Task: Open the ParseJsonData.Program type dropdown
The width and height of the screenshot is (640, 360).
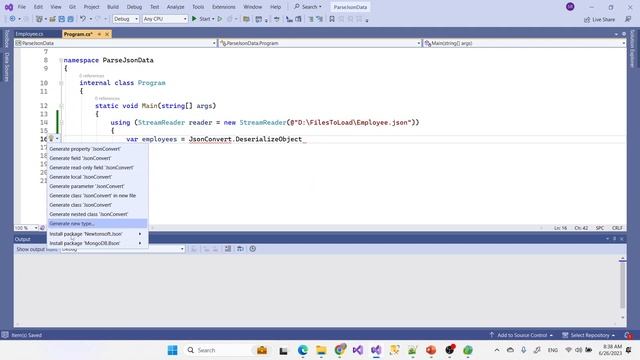Action: (x=320, y=43)
